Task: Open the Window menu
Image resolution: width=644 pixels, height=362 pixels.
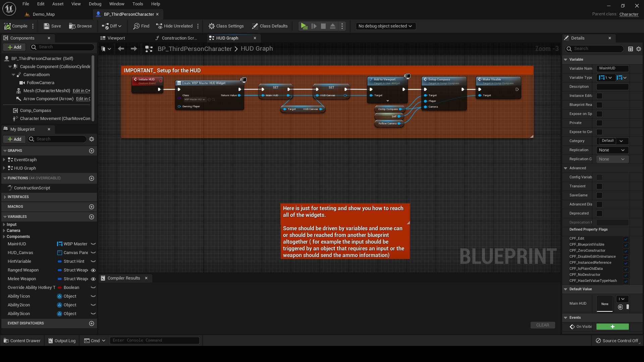Action: (117, 4)
